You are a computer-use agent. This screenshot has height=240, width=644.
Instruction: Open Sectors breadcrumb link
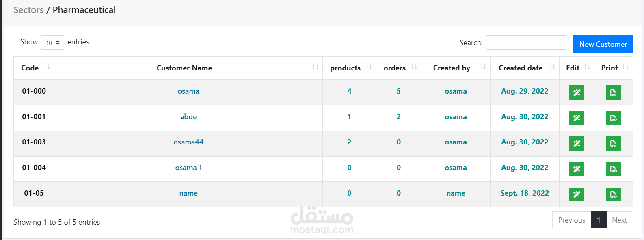[28, 10]
